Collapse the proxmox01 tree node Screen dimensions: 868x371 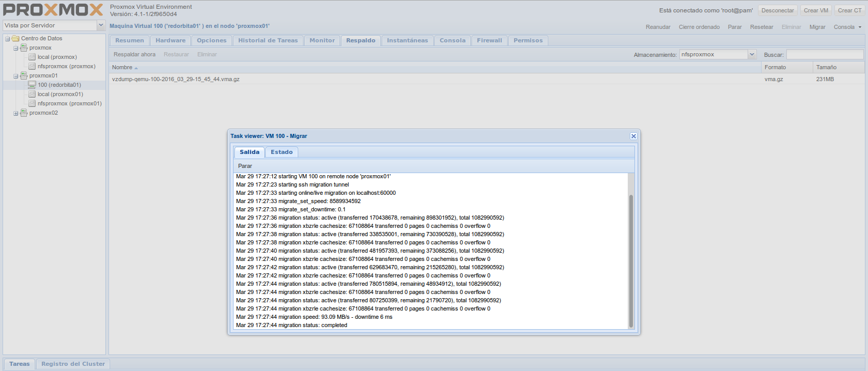pos(16,76)
